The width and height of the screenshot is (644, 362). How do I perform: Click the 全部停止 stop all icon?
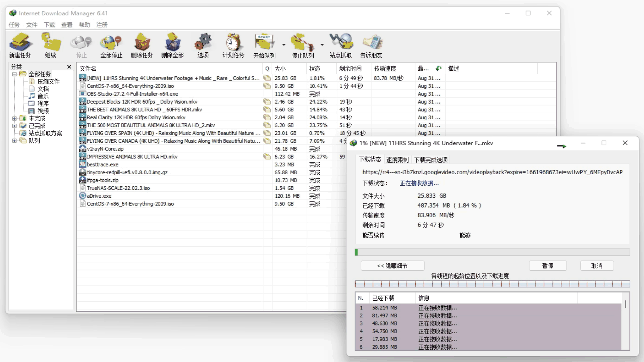pyautogui.click(x=111, y=43)
